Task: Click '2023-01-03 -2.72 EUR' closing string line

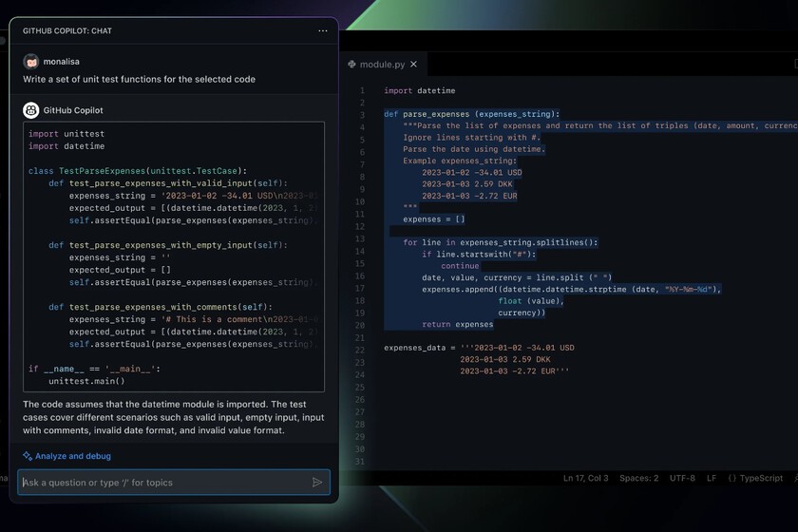Action: [514, 371]
